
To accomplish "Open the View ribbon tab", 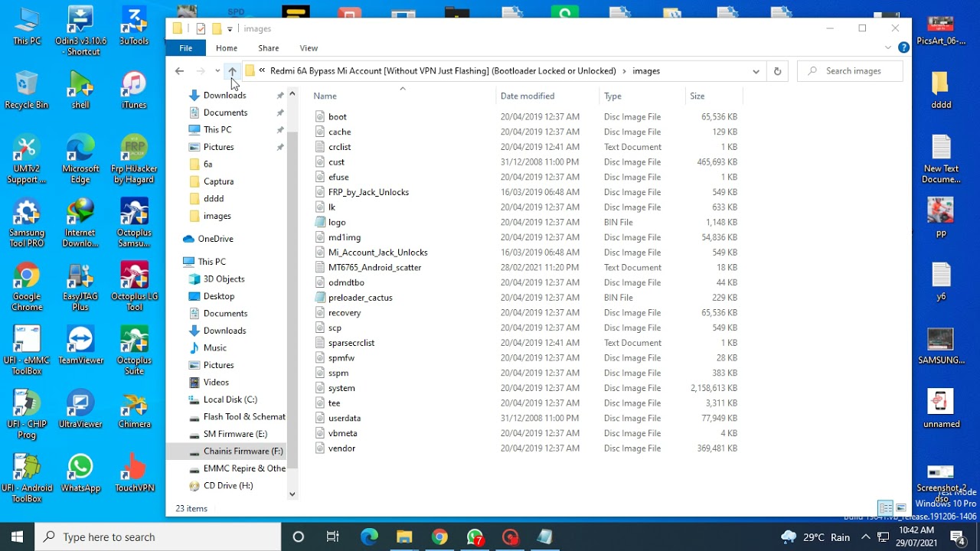I will pyautogui.click(x=309, y=47).
